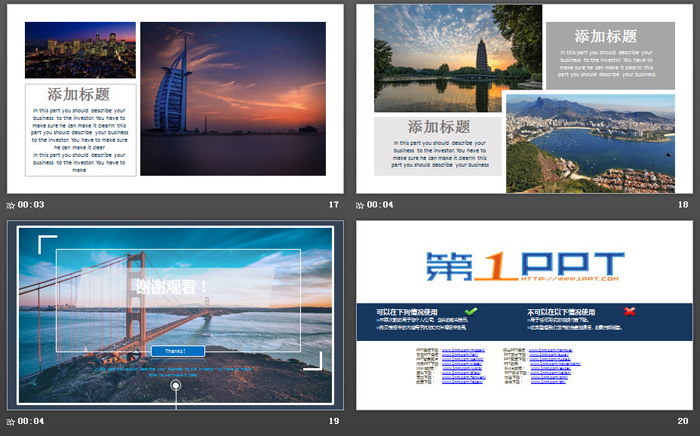Select the 00:04 timing under slide 19
700x436 pixels.
point(31,421)
